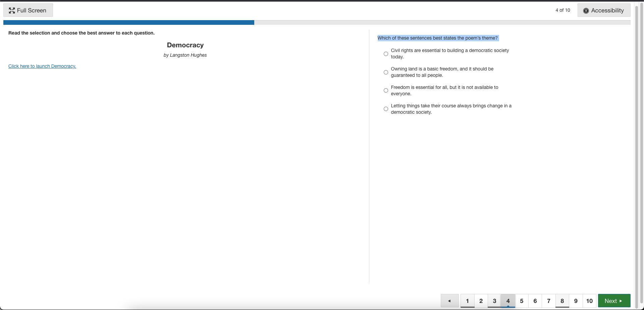This screenshot has height=310, width=644.
Task: Click the Full Screen expand icon
Action: [12, 10]
